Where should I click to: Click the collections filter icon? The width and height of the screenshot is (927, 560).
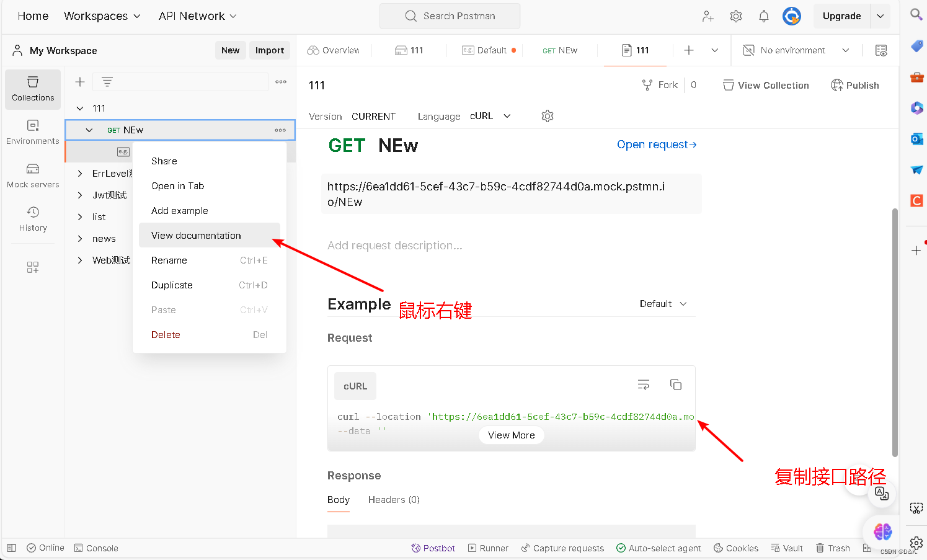pos(107,82)
